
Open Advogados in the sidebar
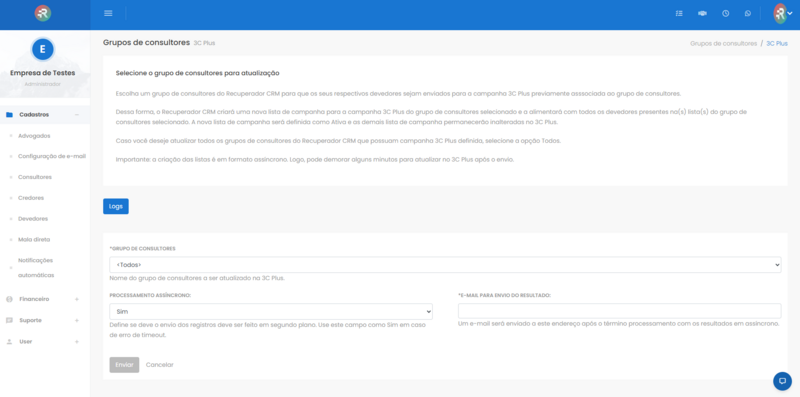pos(34,136)
